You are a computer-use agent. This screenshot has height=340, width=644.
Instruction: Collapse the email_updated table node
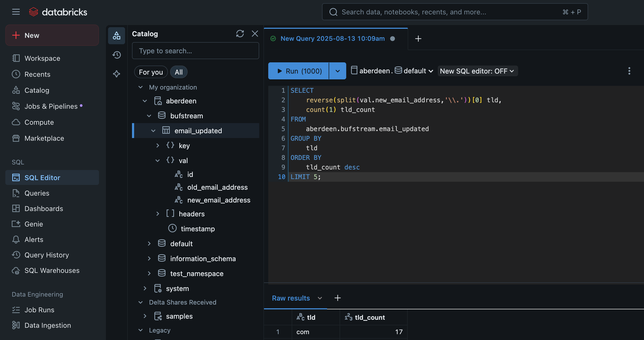153,131
